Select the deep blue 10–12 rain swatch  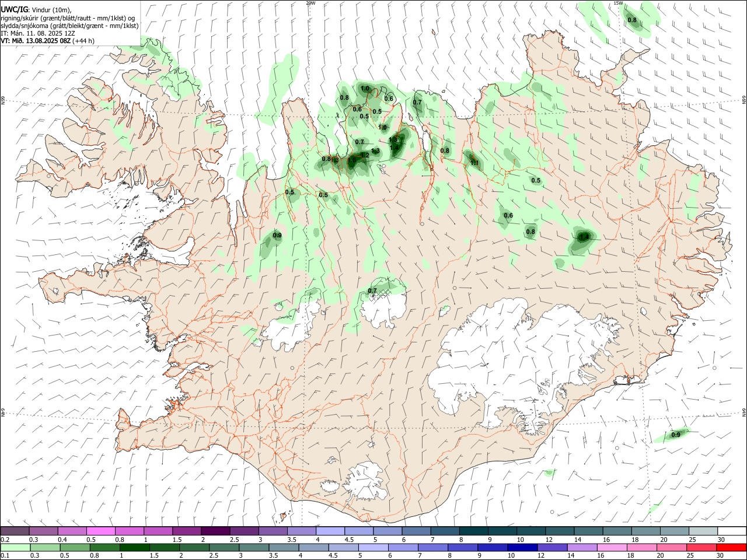(x=523, y=547)
